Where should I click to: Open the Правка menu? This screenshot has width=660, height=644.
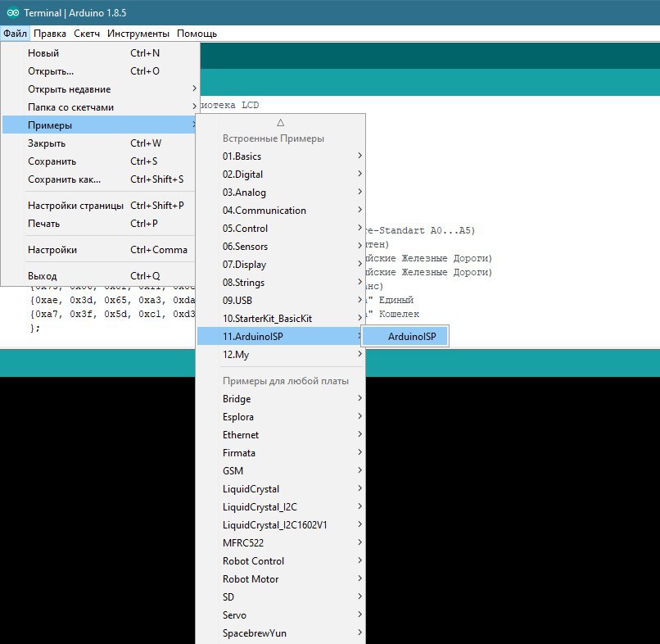tap(50, 34)
